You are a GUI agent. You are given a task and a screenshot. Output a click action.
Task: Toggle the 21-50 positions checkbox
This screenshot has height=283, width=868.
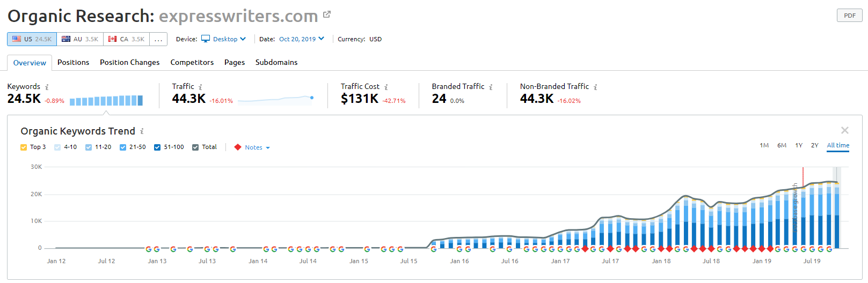pyautogui.click(x=123, y=147)
